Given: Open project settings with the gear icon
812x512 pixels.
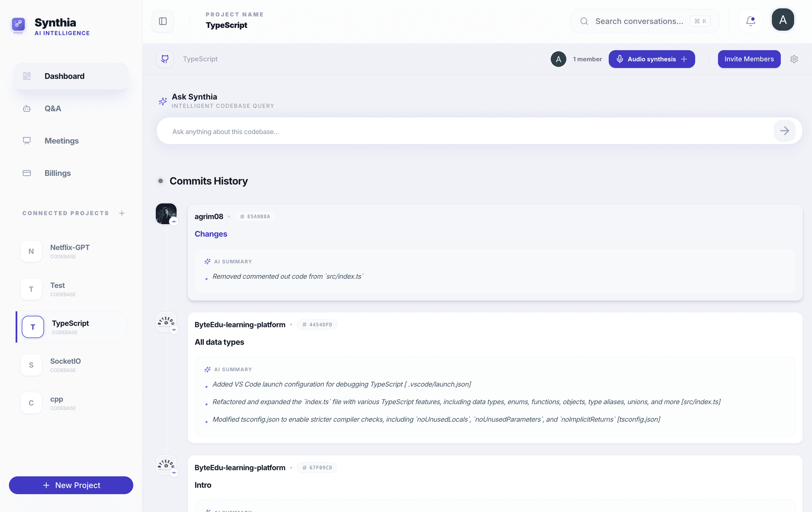Looking at the screenshot, I should tap(794, 59).
